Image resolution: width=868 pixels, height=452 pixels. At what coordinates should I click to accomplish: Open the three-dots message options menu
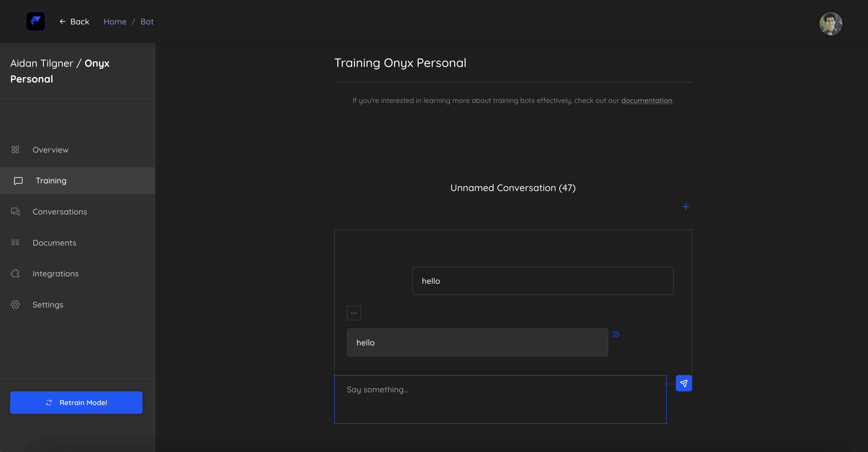tap(354, 313)
